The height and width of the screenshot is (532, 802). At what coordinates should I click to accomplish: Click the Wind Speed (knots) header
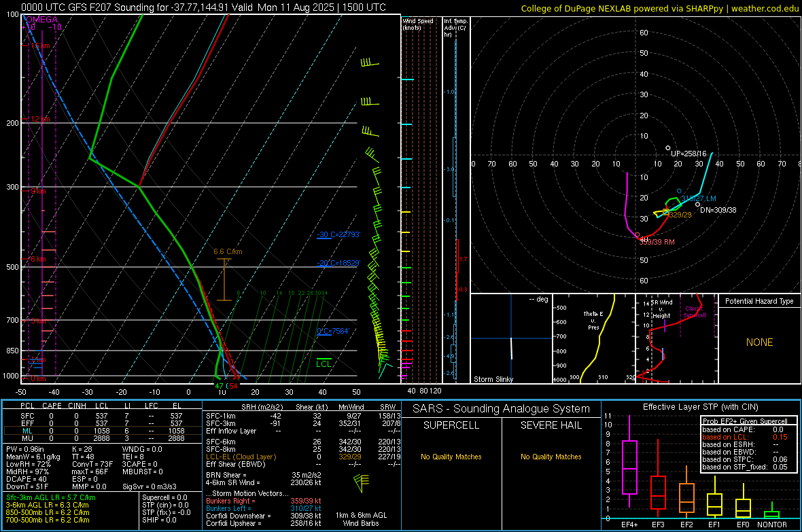point(418,24)
